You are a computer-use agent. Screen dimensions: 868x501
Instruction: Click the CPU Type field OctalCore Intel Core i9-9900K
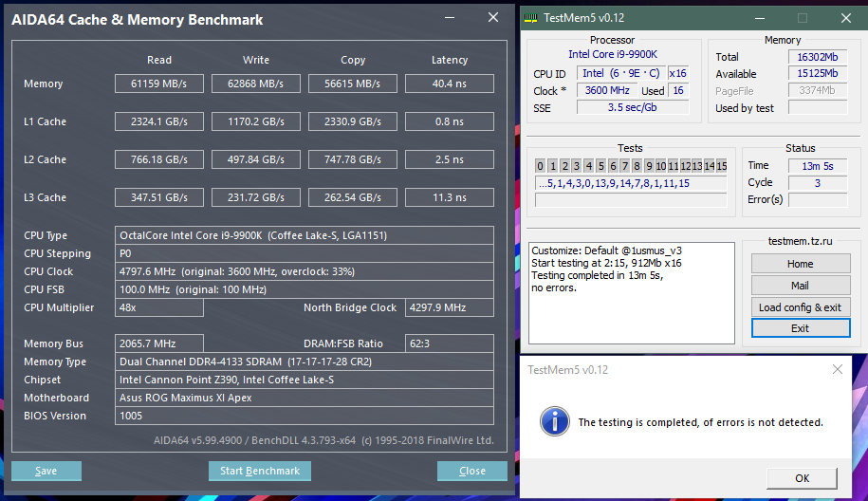click(304, 235)
